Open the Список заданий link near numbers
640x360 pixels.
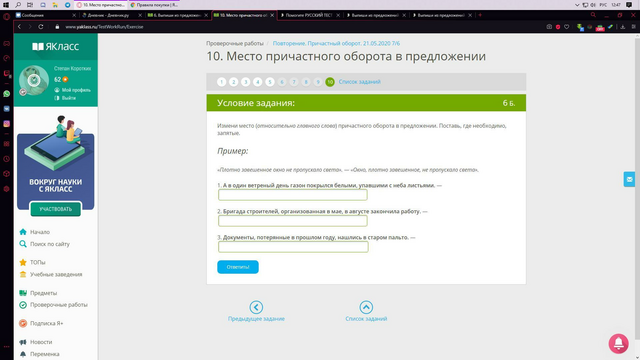click(x=359, y=82)
